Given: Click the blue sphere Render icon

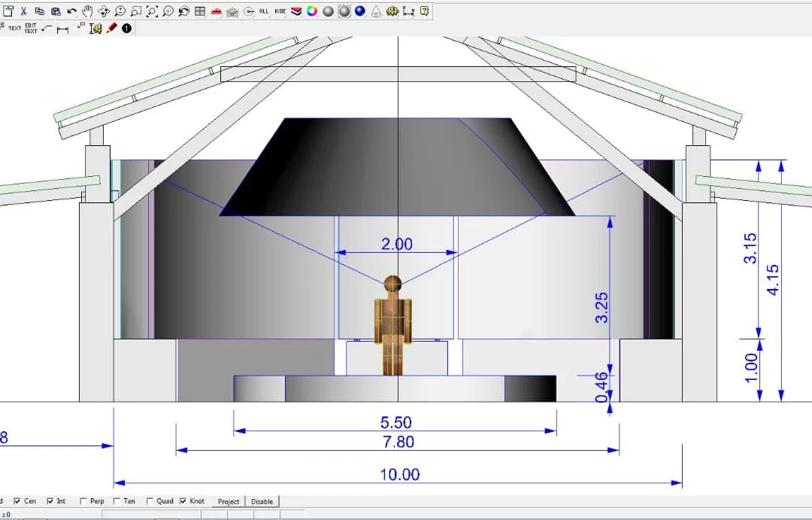Looking at the screenshot, I should pyautogui.click(x=360, y=11).
